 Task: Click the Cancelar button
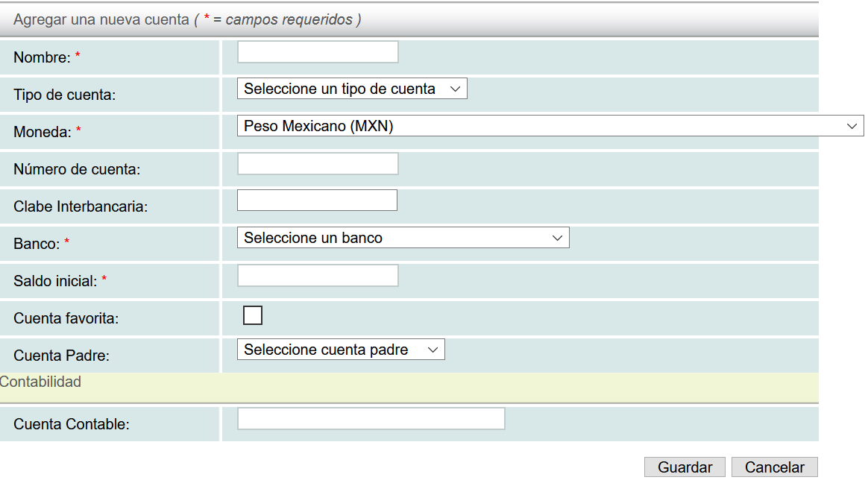(x=774, y=467)
